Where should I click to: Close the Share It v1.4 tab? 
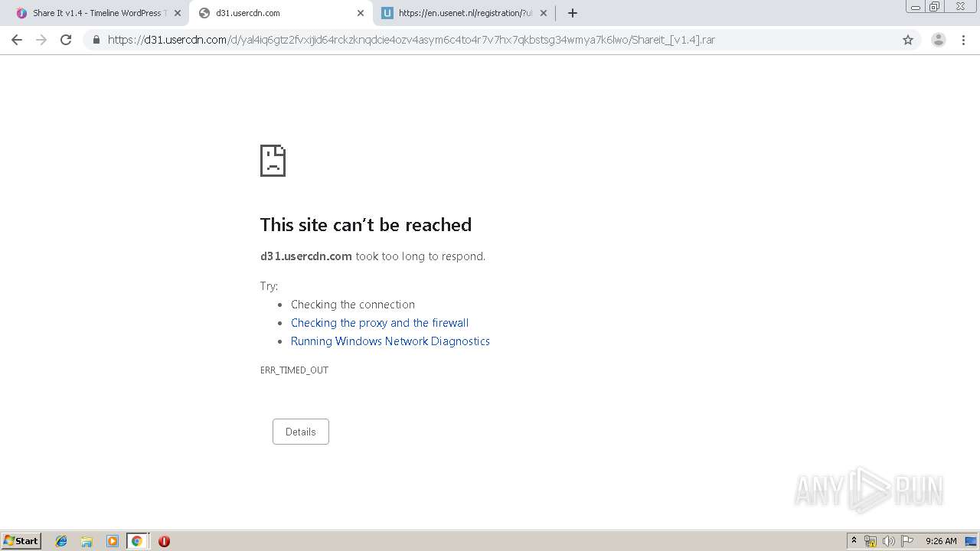tap(178, 13)
